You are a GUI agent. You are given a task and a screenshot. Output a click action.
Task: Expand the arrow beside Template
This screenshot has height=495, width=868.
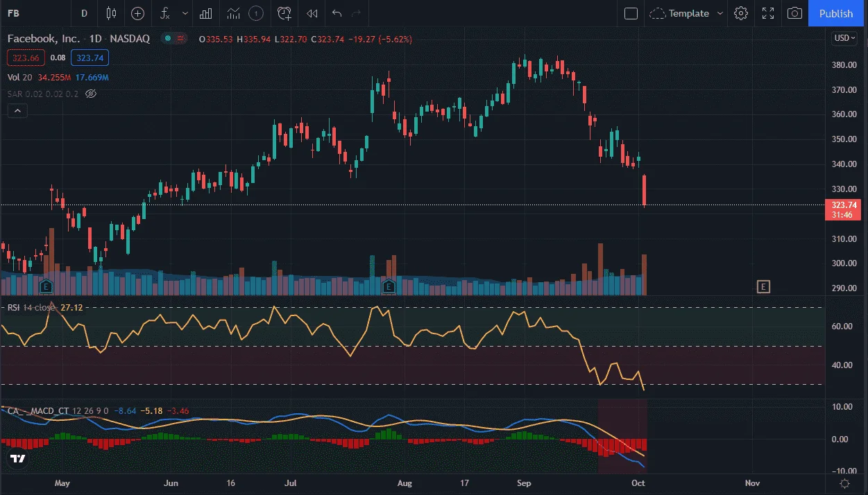coord(720,13)
